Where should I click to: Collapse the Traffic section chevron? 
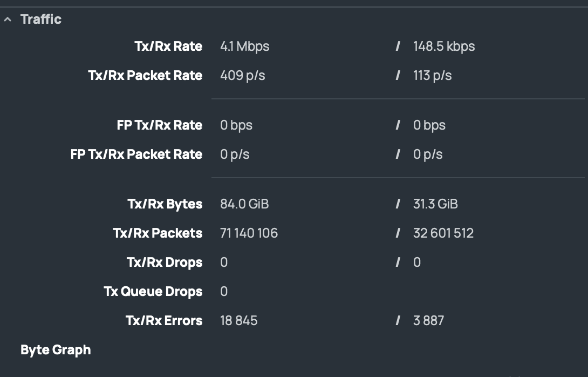pyautogui.click(x=8, y=19)
